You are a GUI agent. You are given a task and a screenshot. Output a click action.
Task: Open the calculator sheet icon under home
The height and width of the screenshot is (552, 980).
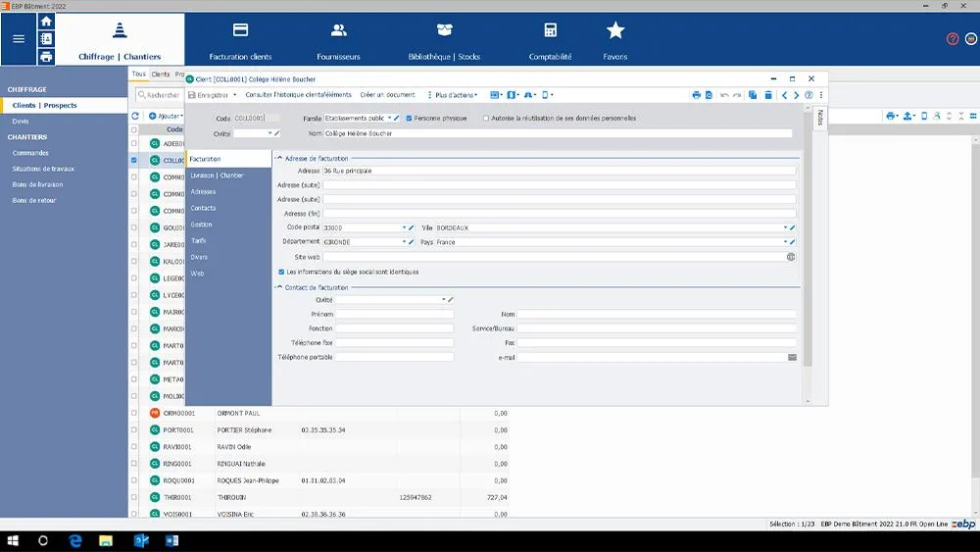pyautogui.click(x=46, y=39)
